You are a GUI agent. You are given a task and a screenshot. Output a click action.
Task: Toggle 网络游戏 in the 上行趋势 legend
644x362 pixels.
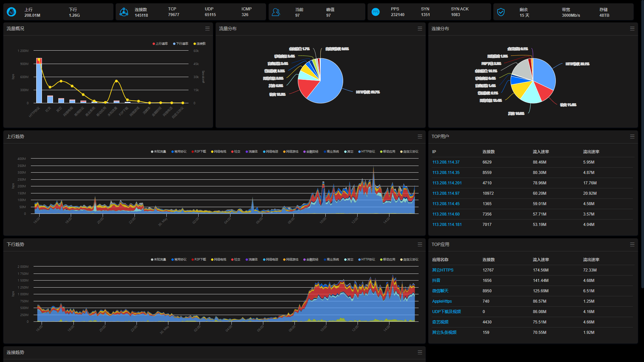(x=291, y=152)
